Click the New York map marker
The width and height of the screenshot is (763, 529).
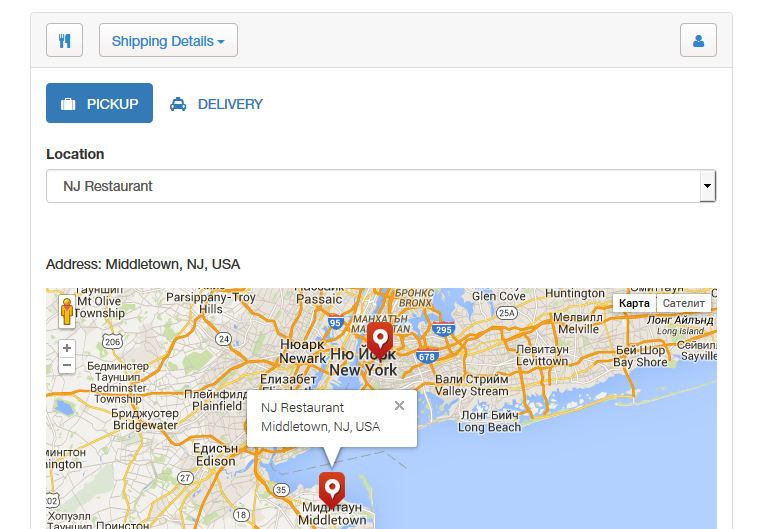(x=380, y=340)
